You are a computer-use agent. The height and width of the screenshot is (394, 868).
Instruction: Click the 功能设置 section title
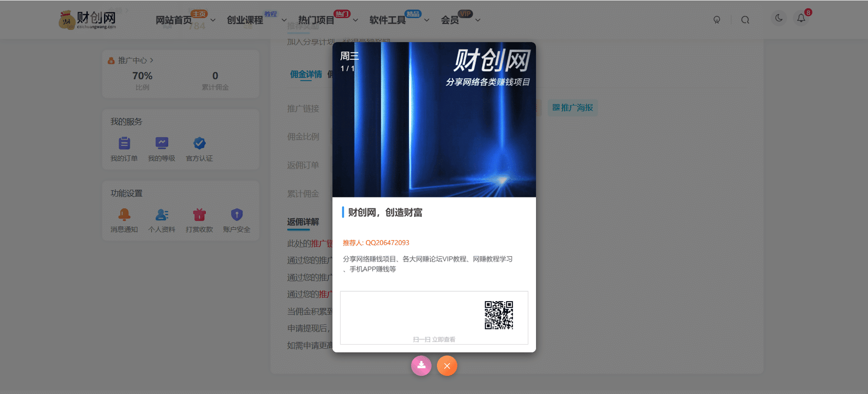point(126,193)
